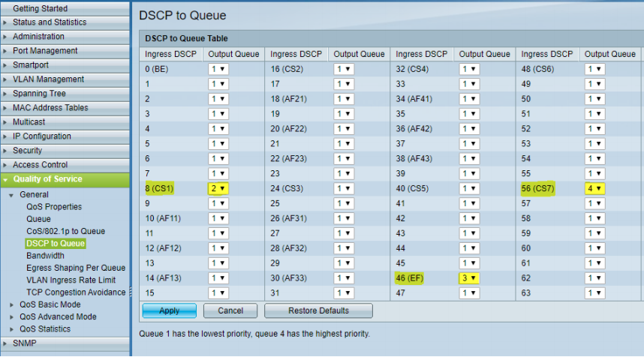Open the VLAN Management menu
Image resolution: width=644 pixels, height=357 pixels.
(48, 79)
